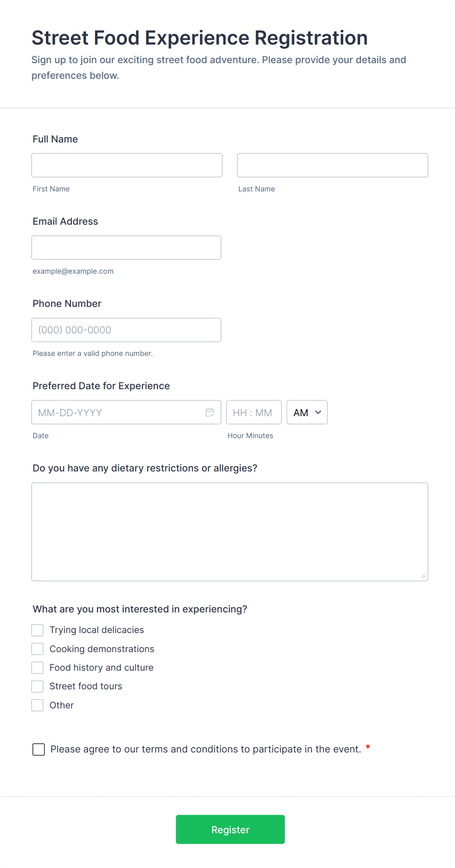This screenshot has width=455, height=868.
Task: Click the MM-DD-YYYY date field
Action: tap(117, 412)
